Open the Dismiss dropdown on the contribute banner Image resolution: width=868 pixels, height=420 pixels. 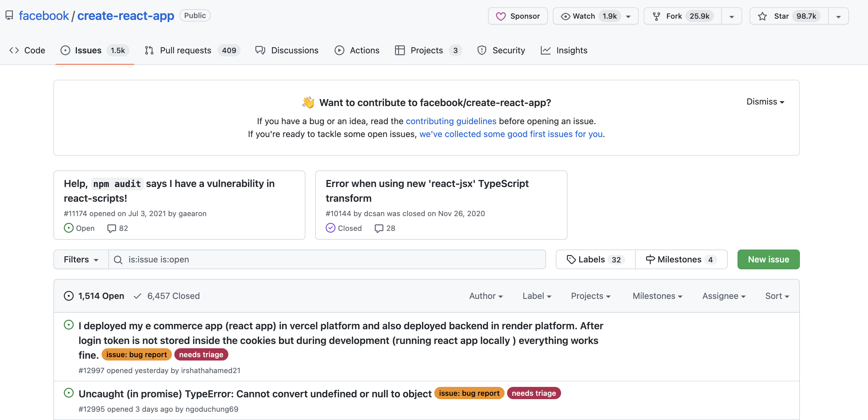765,102
